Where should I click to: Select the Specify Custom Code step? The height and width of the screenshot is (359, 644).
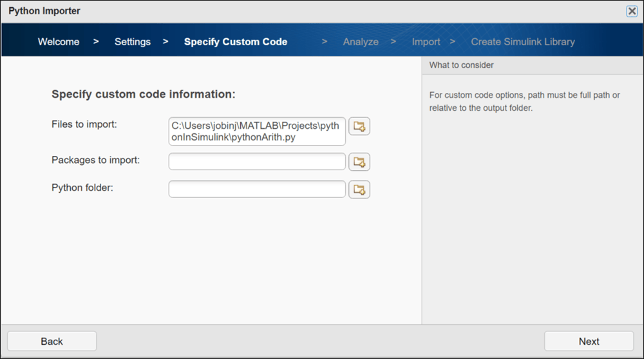pos(236,41)
